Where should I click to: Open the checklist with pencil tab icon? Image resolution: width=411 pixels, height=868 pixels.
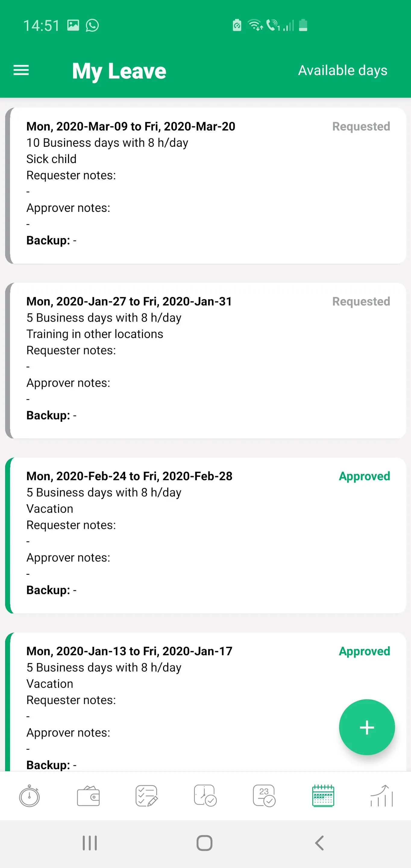click(146, 796)
